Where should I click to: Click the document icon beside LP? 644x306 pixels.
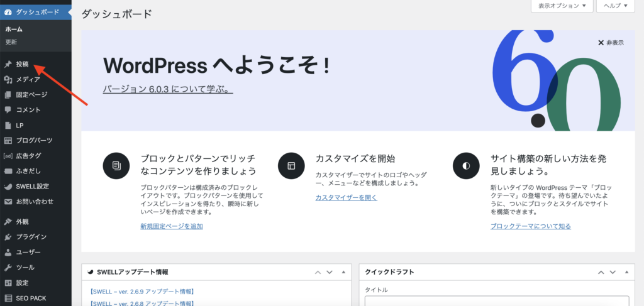click(8, 126)
